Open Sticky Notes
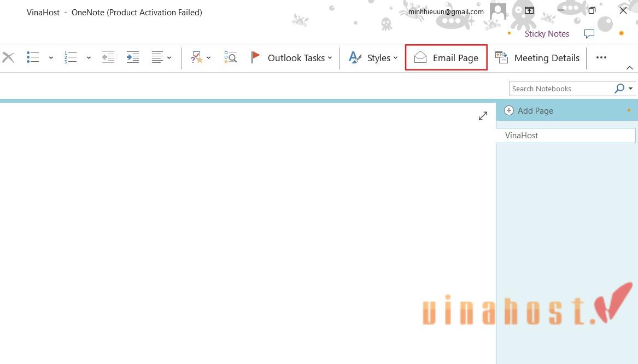Viewport: 638px width, 364px height. point(547,34)
